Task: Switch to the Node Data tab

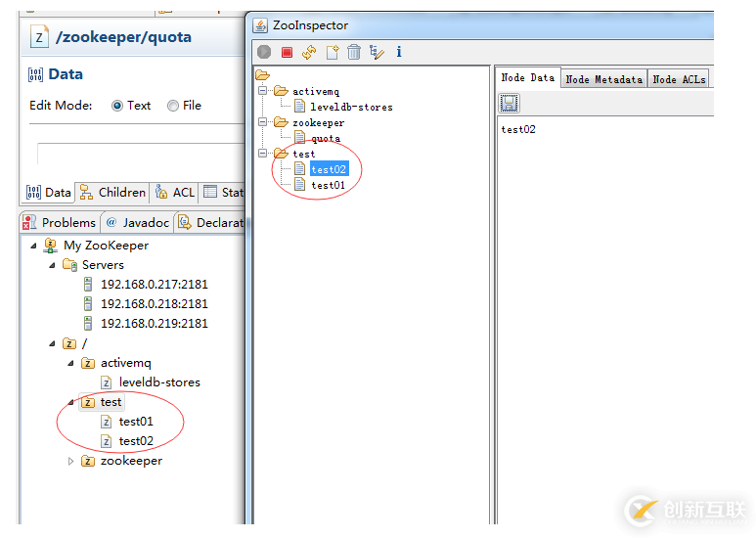Action: tap(527, 77)
